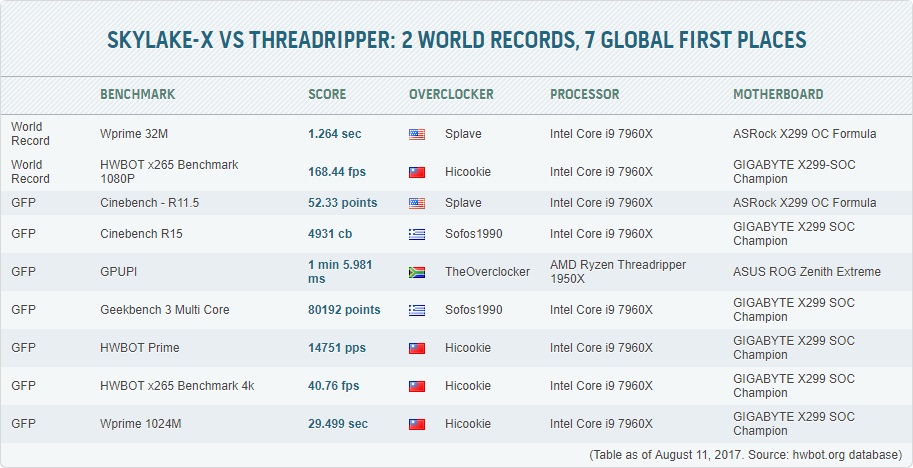Select the Cinebench R15 benchmark name
Viewport: 913px width, 468px height.
pos(141,234)
